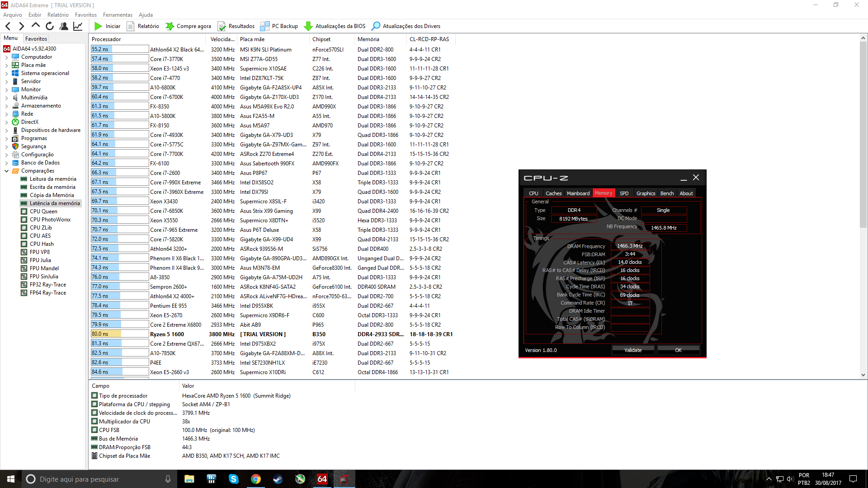Select FPU Mandel benchmark item
Image resolution: width=868 pixels, height=488 pixels.
pyautogui.click(x=44, y=268)
